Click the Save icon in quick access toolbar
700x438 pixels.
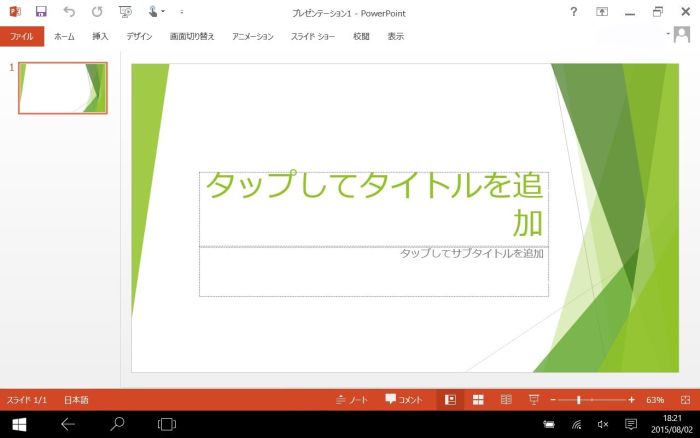coord(41,12)
